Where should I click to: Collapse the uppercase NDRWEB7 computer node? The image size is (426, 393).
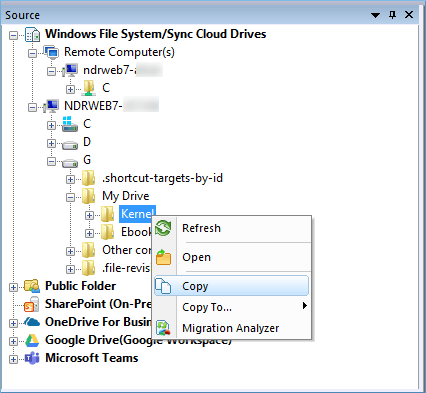point(32,107)
